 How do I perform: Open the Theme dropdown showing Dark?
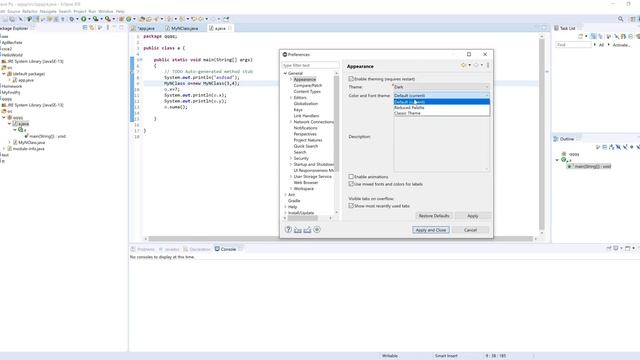441,87
